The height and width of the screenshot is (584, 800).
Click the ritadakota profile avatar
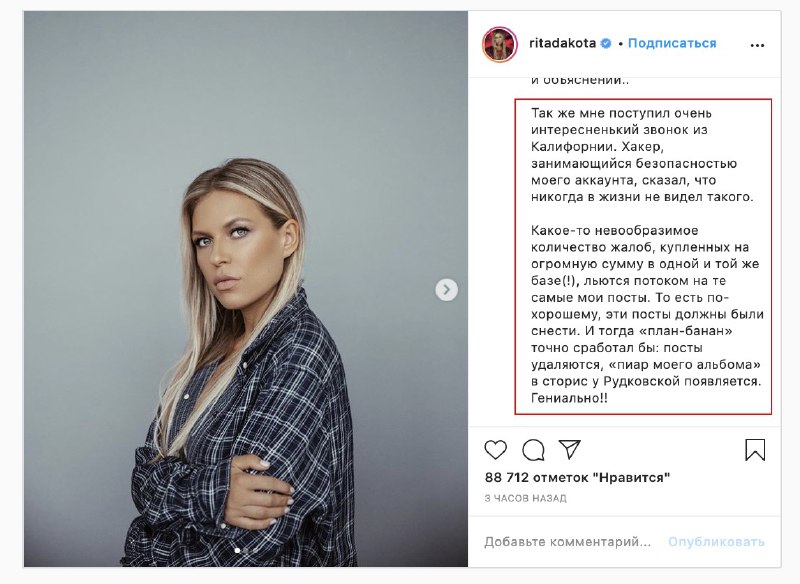(499, 44)
